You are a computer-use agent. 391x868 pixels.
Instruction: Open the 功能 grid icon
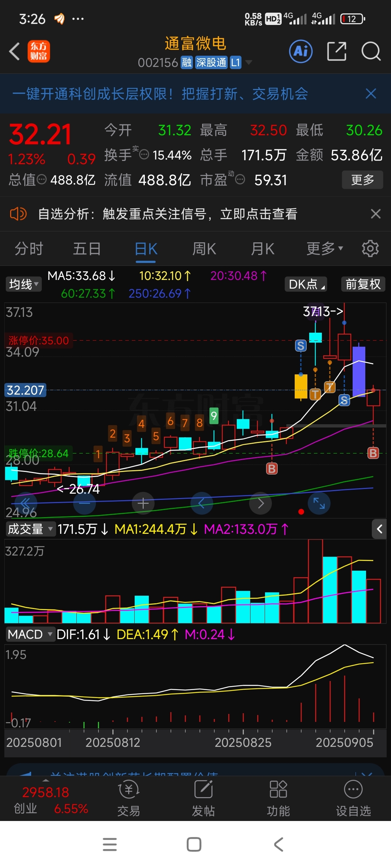click(278, 789)
